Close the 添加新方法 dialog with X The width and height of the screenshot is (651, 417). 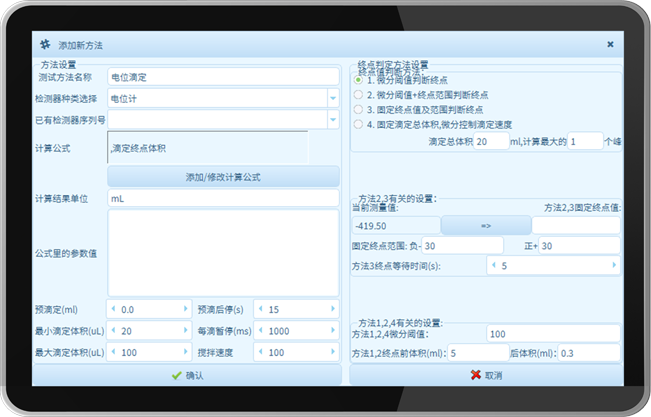tap(610, 45)
